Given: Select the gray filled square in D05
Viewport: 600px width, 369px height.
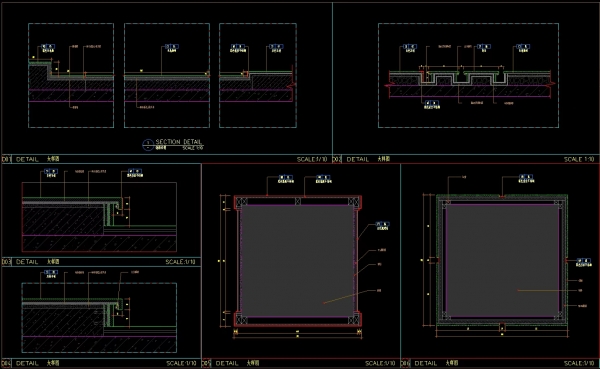Looking at the screenshot, I should [x=297, y=261].
